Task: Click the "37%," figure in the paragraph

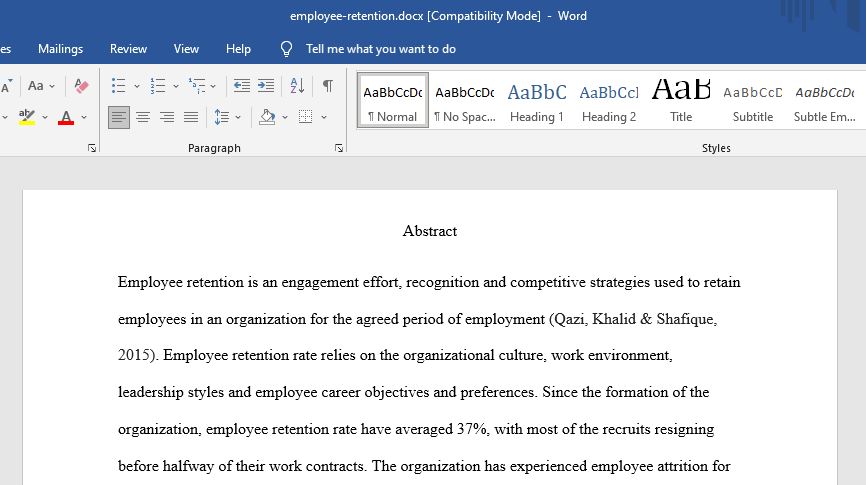Action: point(473,429)
